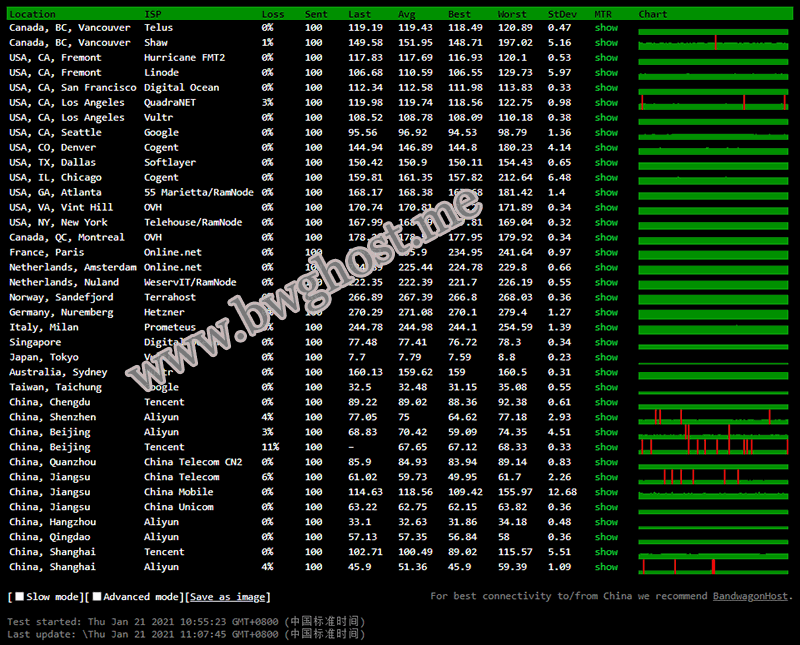Show MTR for Hangzhou Aliyun row

pos(606,522)
